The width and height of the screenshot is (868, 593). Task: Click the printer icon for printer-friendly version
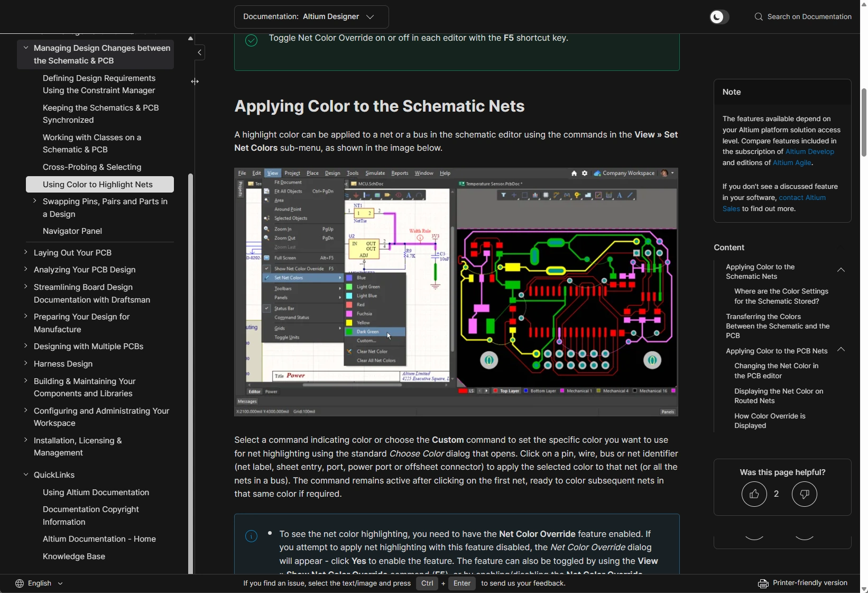(x=763, y=583)
